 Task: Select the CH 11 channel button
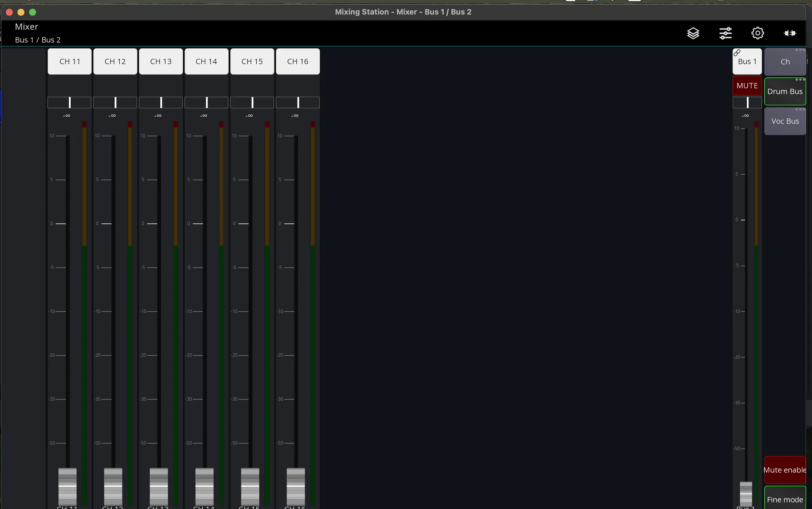click(70, 61)
